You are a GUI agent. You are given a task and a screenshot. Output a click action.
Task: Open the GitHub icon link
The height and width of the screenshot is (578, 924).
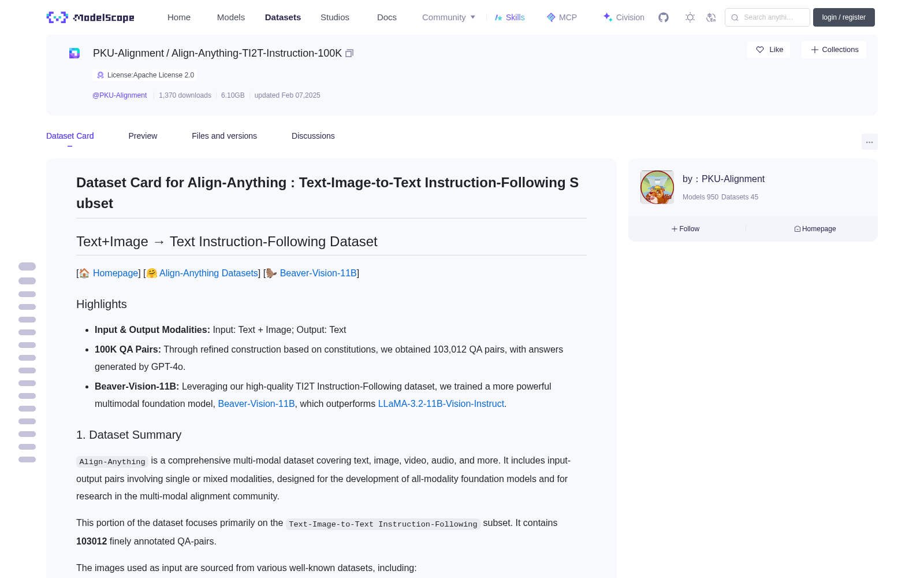664,17
